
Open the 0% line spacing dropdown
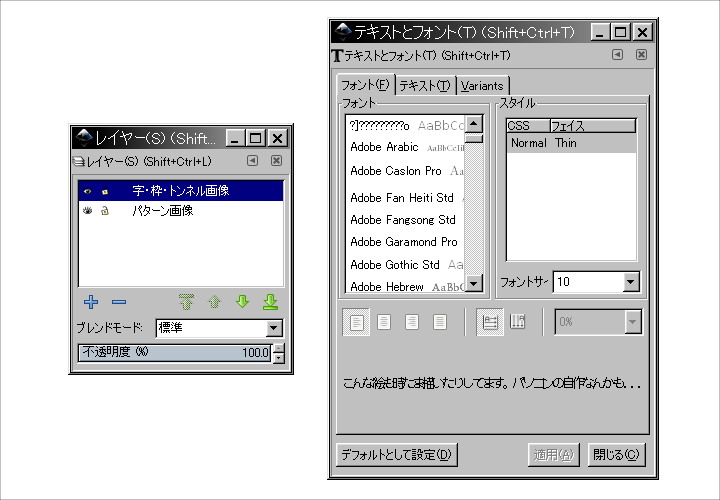click(598, 322)
